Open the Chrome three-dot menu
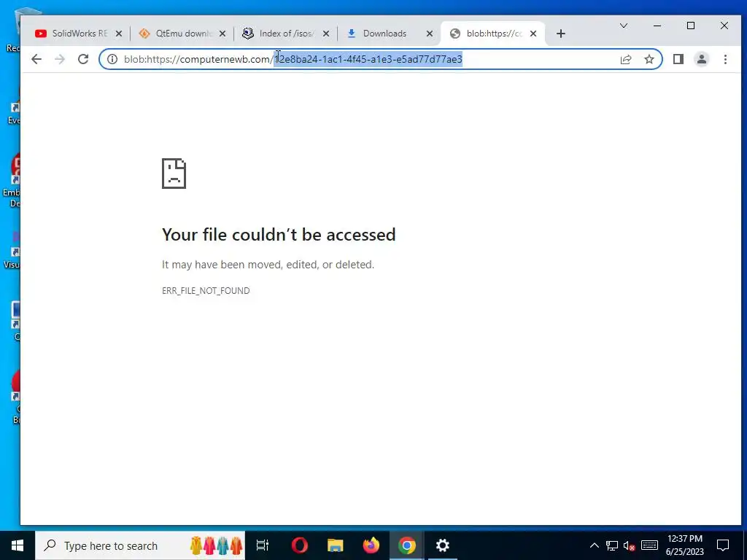 click(725, 59)
